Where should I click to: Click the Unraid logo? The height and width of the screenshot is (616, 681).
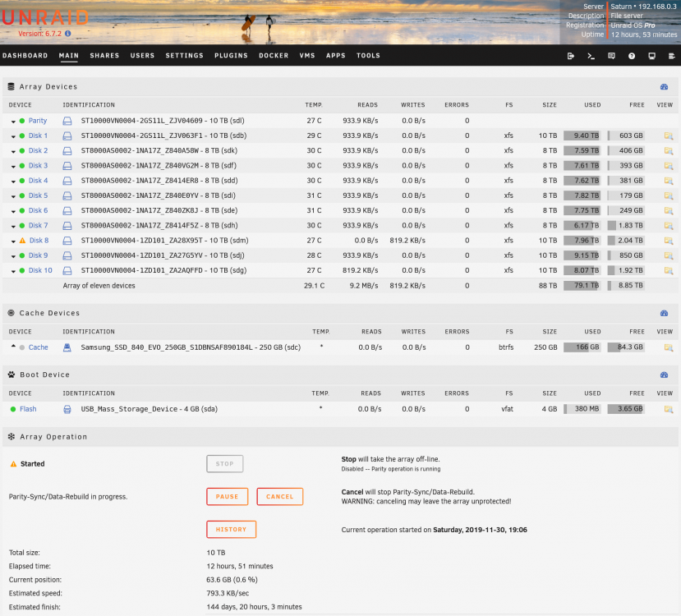[45, 18]
